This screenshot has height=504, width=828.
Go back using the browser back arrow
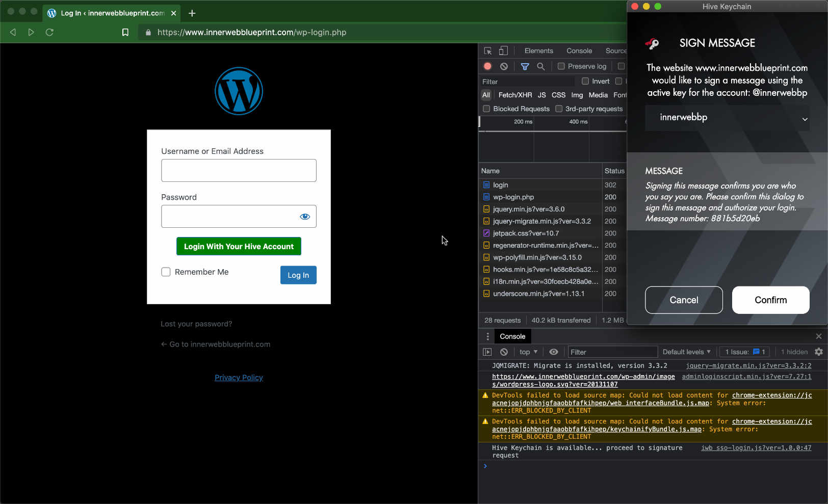tap(13, 32)
